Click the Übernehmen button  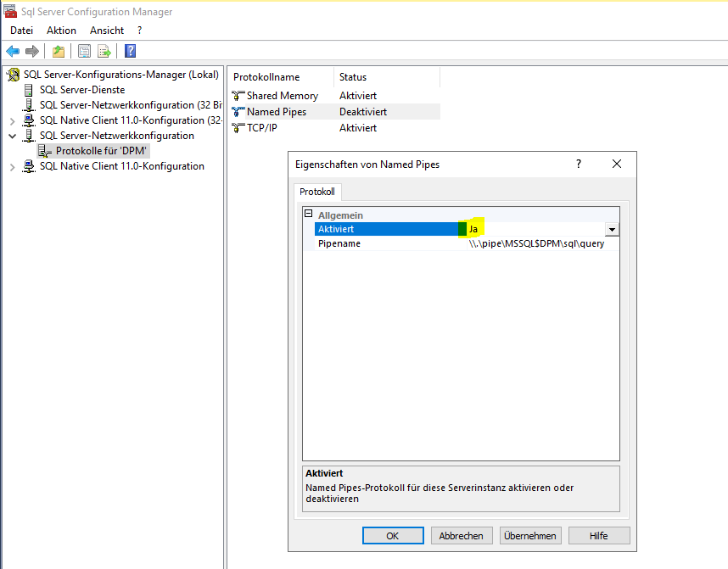(x=530, y=536)
